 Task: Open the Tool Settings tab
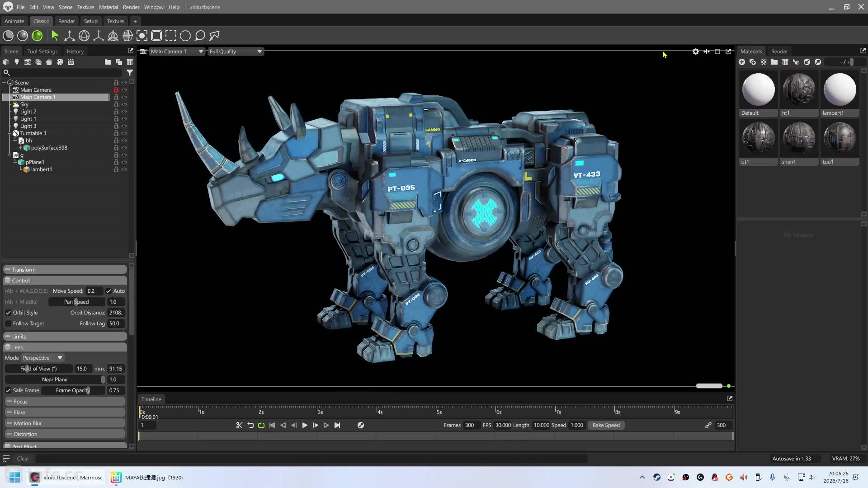[42, 52]
